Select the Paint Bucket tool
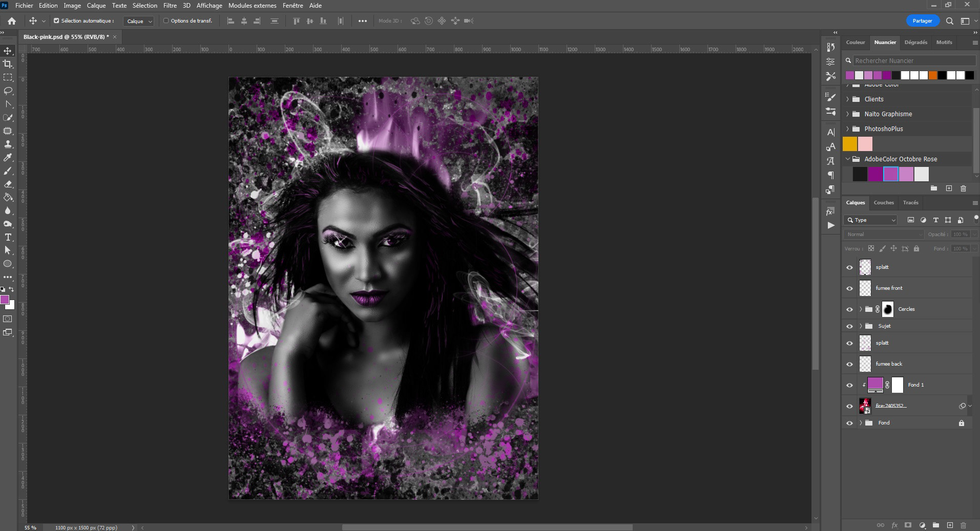The image size is (980, 531). [x=8, y=198]
